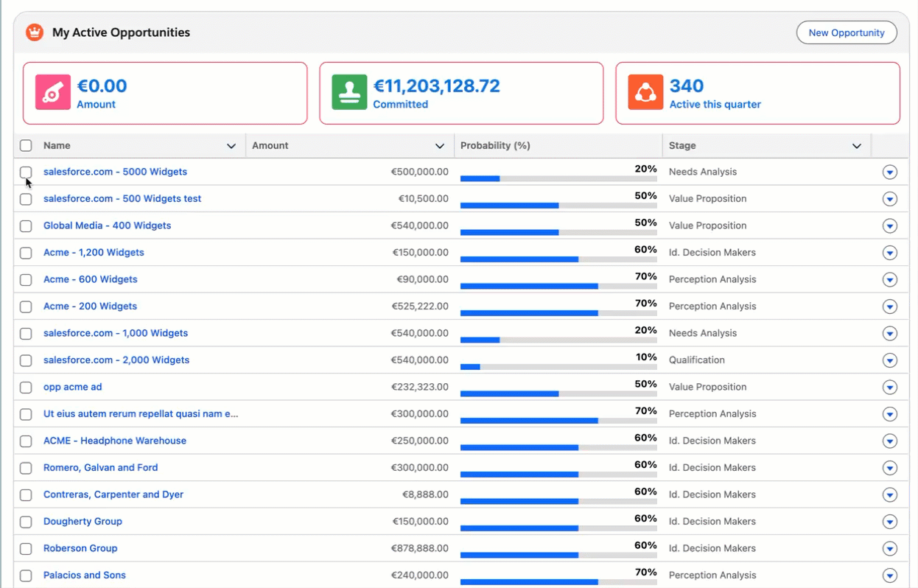Click the Probability (%) column header
918x588 pixels.
point(558,146)
